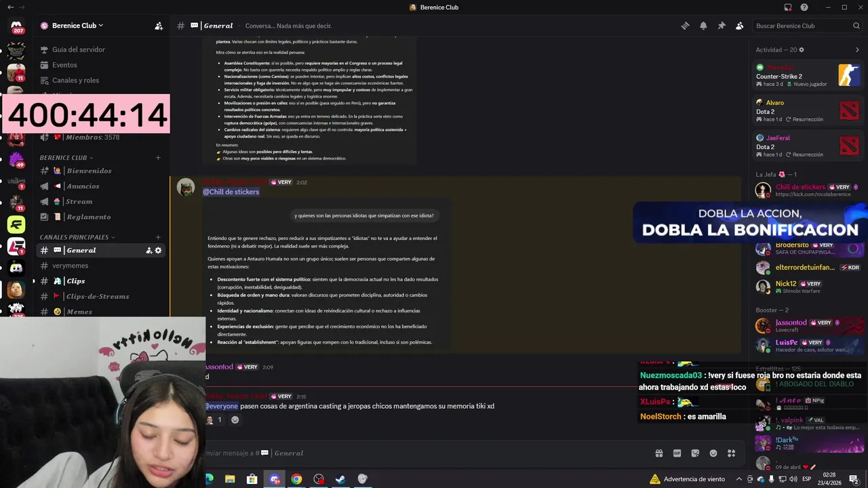Open the Microsoft Store taskbar icon
This screenshot has height=488, width=868.
click(x=252, y=479)
